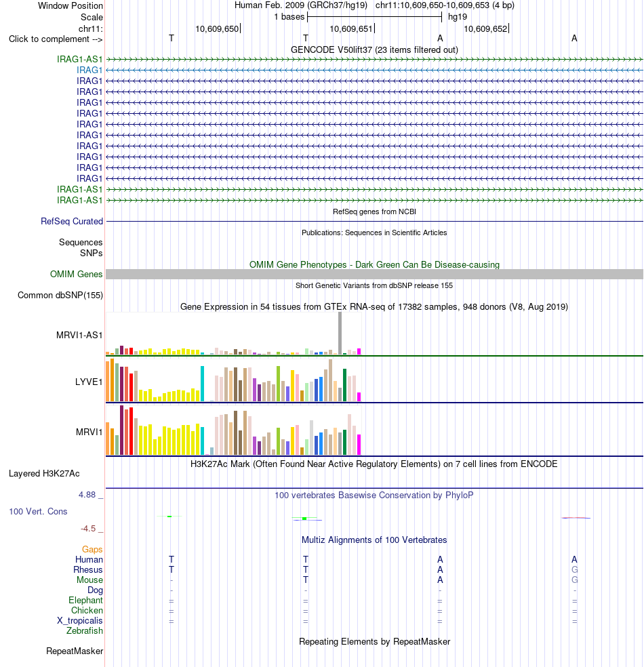The image size is (644, 667).
Task: Open the Layered H3K27Ac track label
Action: [44, 473]
